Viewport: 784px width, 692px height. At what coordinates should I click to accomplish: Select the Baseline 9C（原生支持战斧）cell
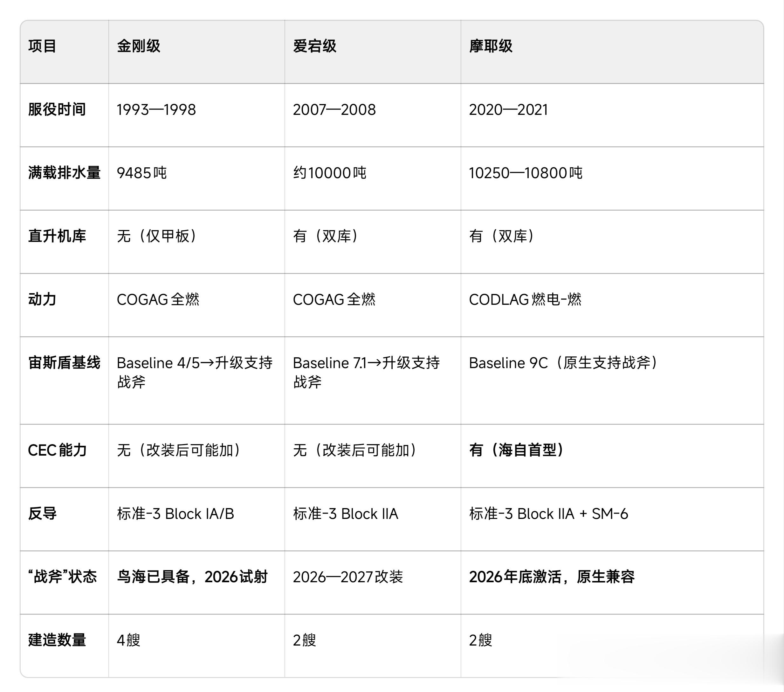click(x=563, y=363)
